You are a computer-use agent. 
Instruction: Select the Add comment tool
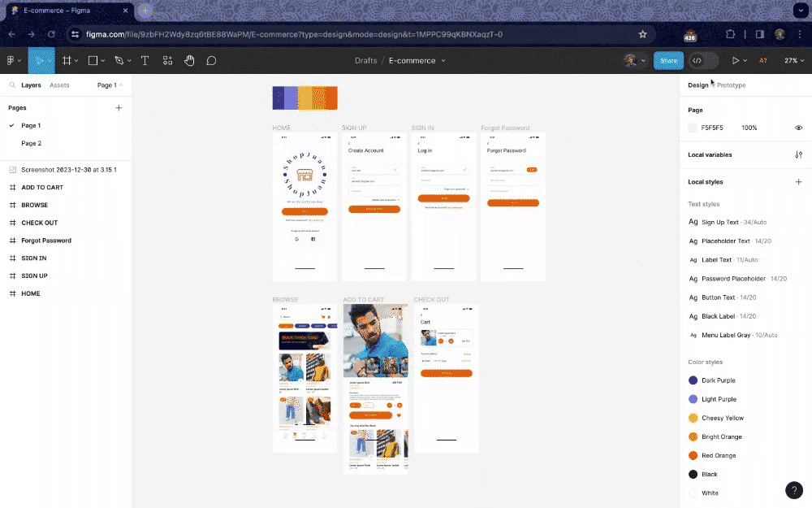pyautogui.click(x=211, y=61)
